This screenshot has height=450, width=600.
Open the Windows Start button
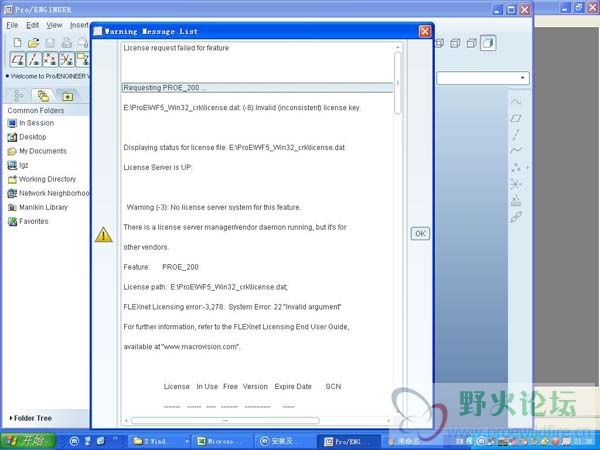pyautogui.click(x=28, y=441)
